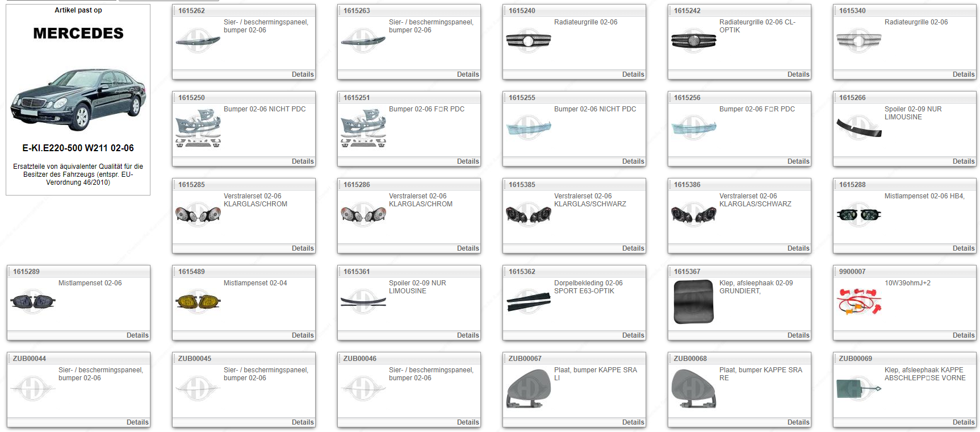Select article number ZUB00044 header
The image size is (980, 432).
click(x=30, y=359)
